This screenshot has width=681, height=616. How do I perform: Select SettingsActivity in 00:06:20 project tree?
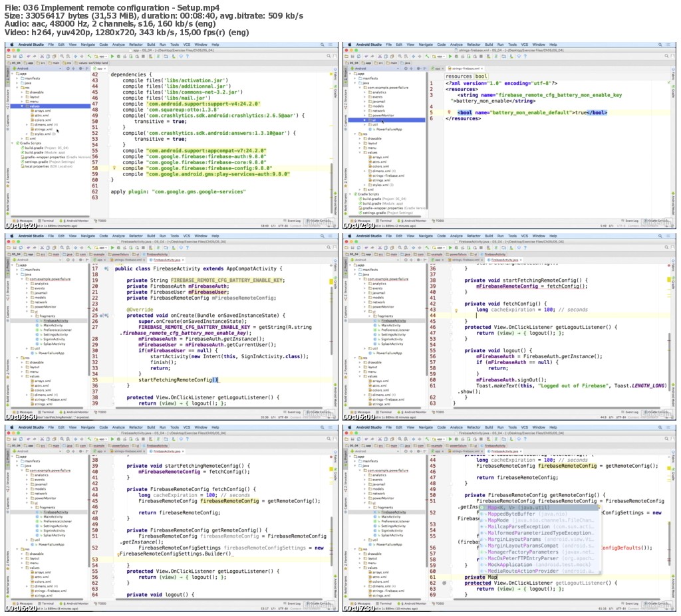(x=53, y=526)
